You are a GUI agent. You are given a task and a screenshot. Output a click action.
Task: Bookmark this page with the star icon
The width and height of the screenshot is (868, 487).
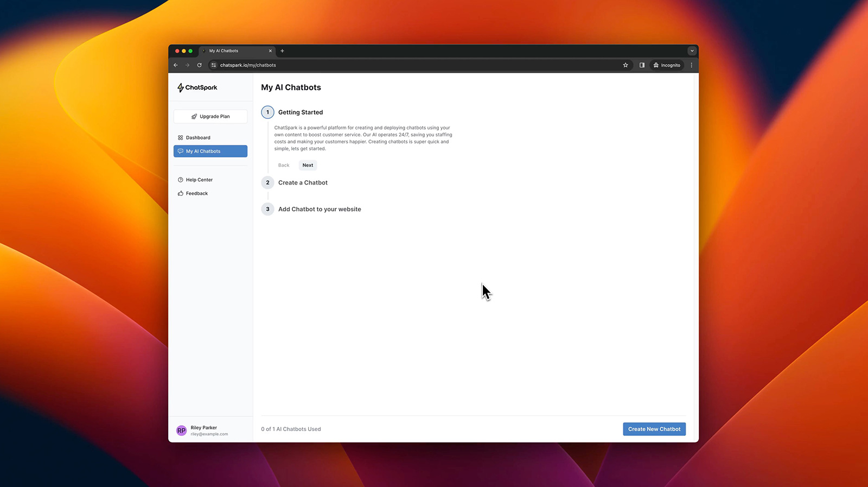coord(626,65)
